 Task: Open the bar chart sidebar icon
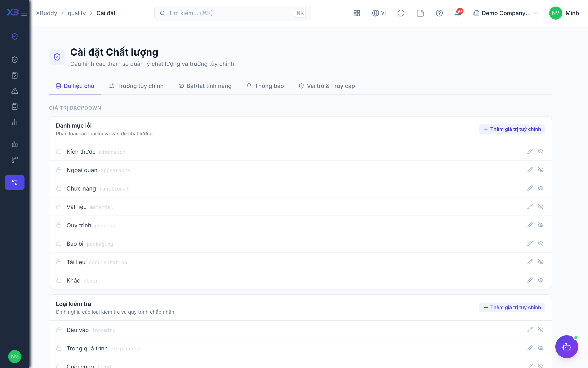(14, 122)
